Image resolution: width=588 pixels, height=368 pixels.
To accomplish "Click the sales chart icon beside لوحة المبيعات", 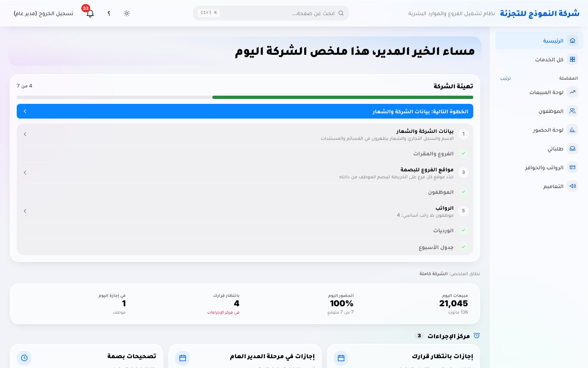I will coord(572,92).
